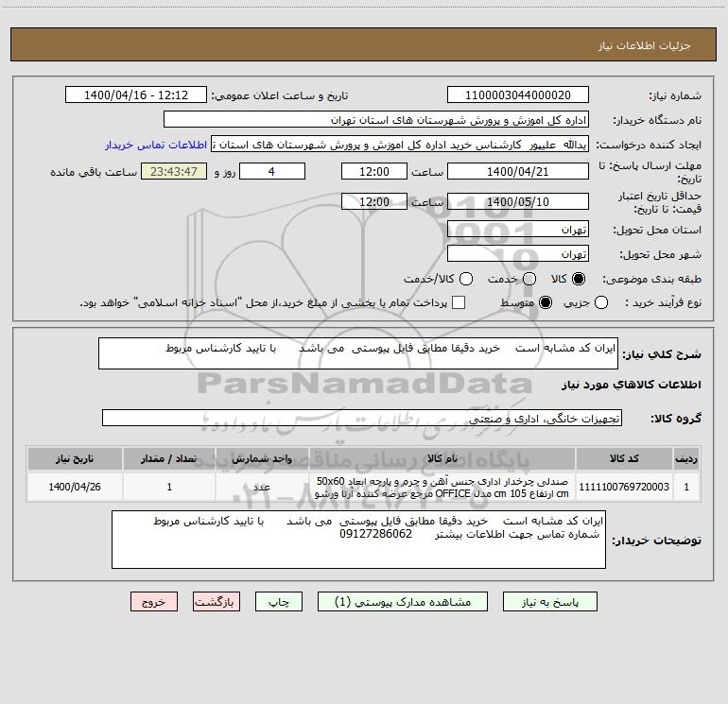Viewport: 728px width, 704px height.
Task: Open مشاهده مدارک پیوستی (1) attachments
Action: tap(403, 601)
